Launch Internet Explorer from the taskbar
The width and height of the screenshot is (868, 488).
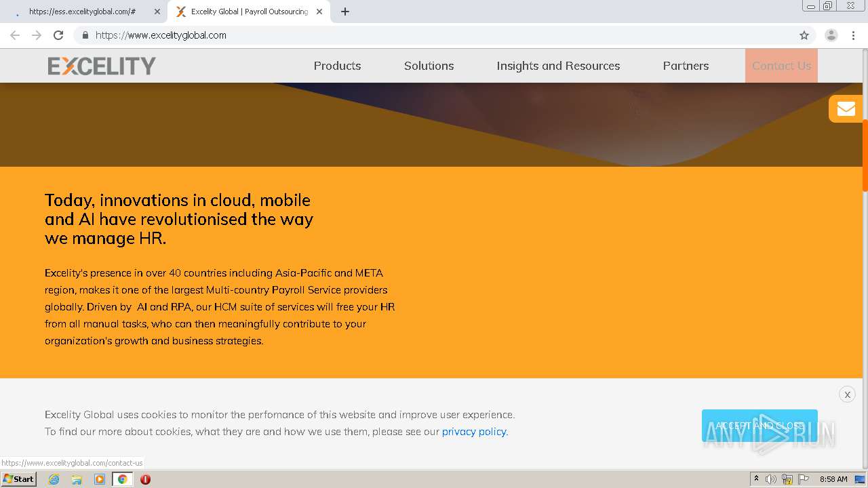54,479
